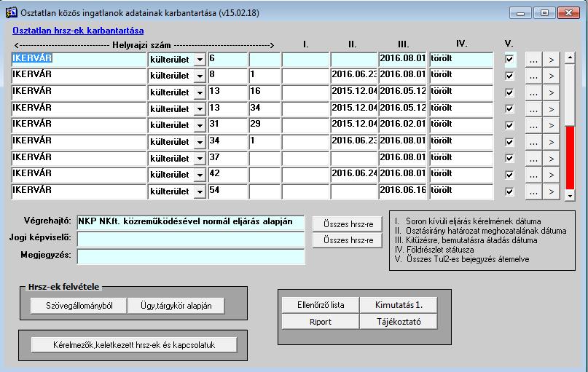Expand külterület dropdown in hrsz 31/29 row
Viewport: 588px width, 372px height.
coord(200,125)
